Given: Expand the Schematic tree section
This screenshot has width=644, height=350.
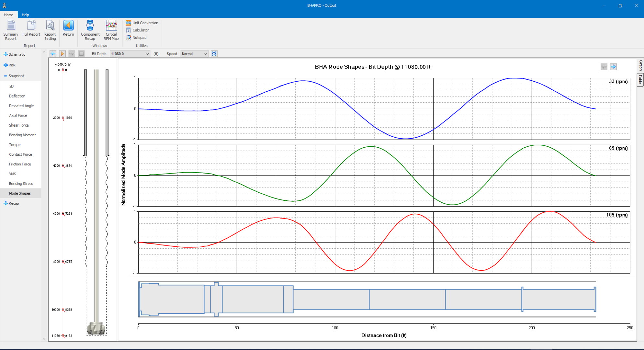Looking at the screenshot, I should click(6, 54).
